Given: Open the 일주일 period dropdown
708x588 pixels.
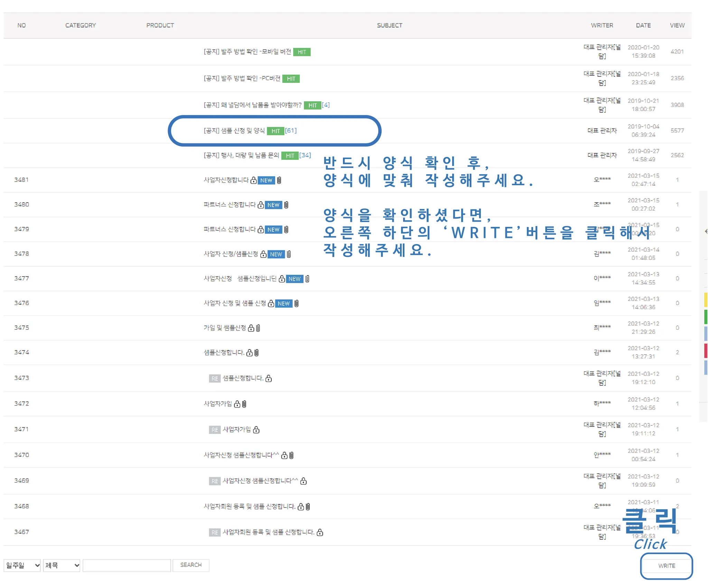Looking at the screenshot, I should pyautogui.click(x=22, y=566).
